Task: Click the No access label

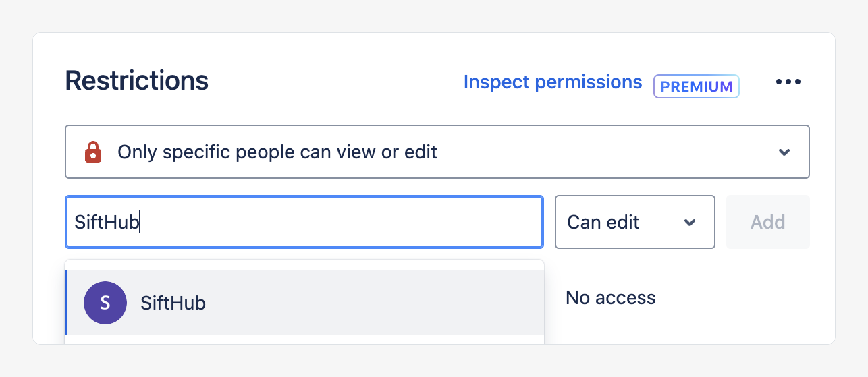Action: (611, 298)
